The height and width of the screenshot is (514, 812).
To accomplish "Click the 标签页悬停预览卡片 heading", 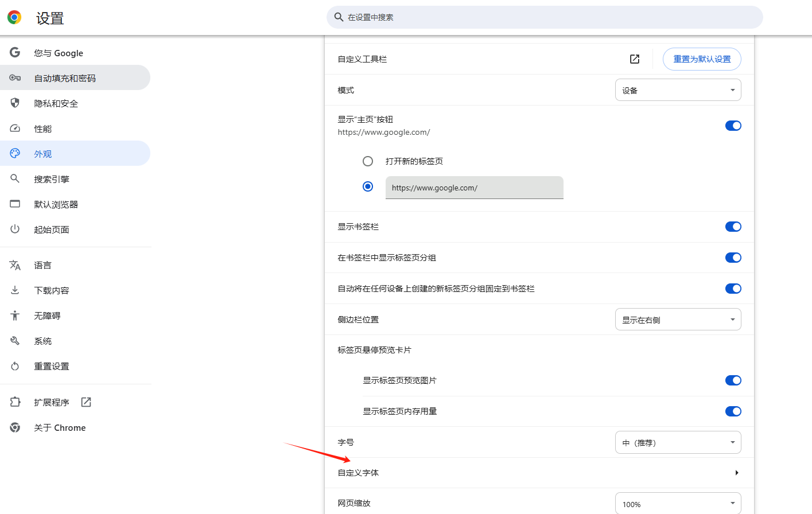I will (374, 350).
